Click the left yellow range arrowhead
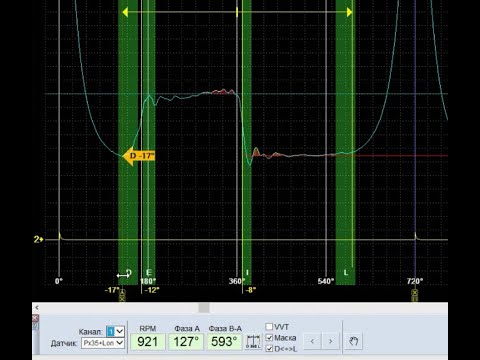The image size is (480, 360). pos(125,12)
